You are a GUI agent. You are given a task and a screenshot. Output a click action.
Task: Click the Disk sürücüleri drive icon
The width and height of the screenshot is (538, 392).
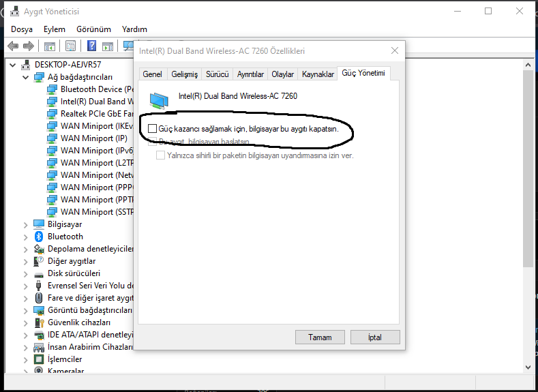point(39,275)
